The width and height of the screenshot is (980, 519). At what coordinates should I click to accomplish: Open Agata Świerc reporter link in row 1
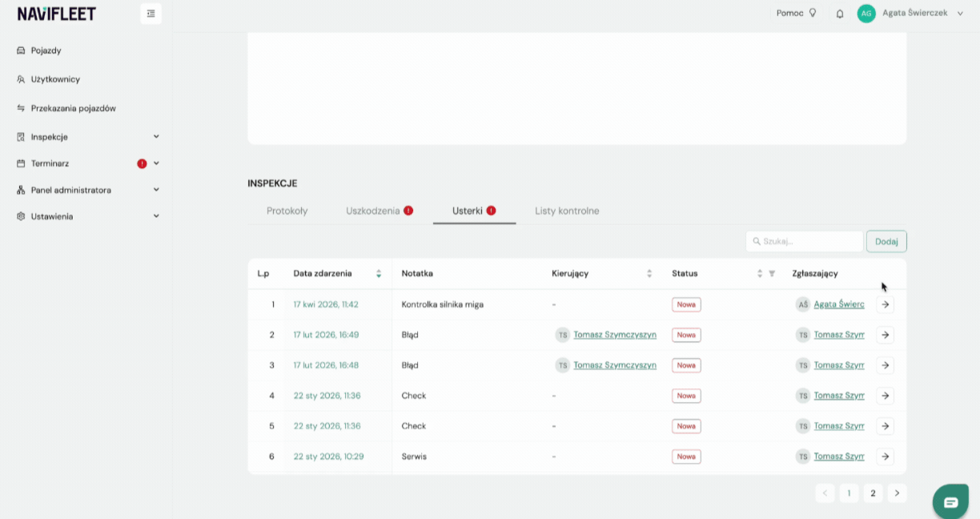839,304
